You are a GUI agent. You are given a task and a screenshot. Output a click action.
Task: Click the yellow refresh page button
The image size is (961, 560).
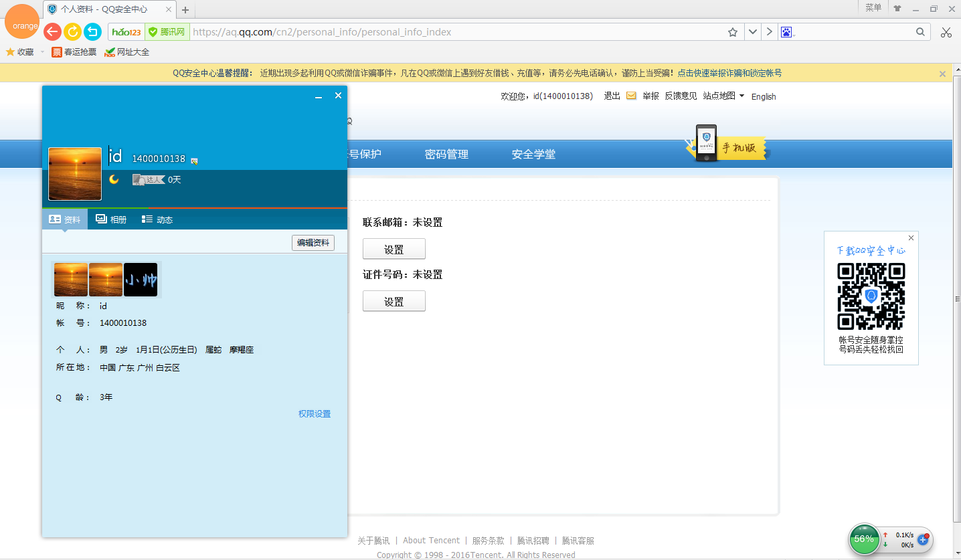pyautogui.click(x=72, y=31)
